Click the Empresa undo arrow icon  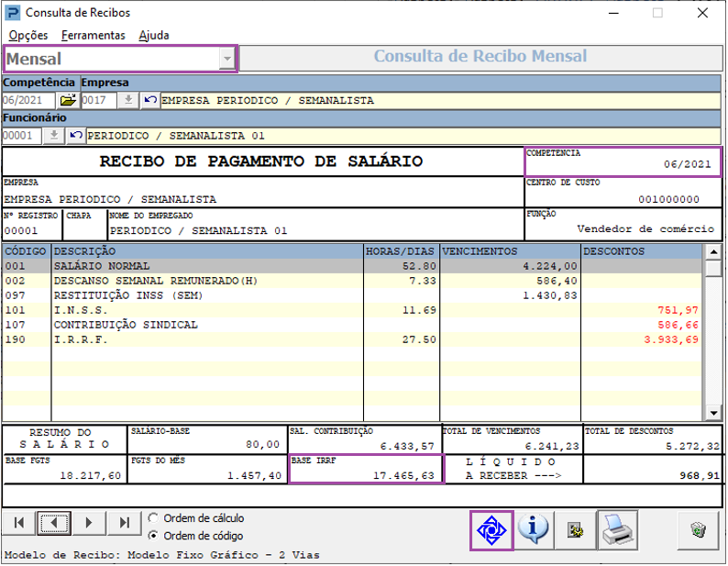click(149, 100)
